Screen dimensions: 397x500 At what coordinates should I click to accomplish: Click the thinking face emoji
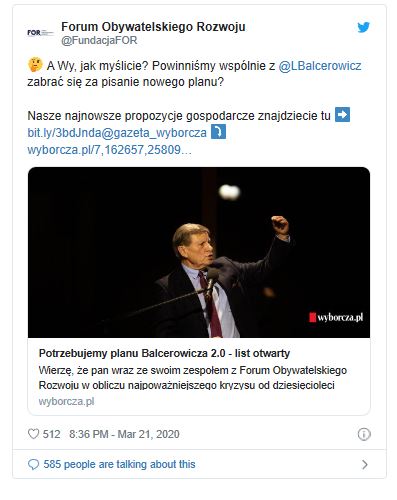[35, 65]
